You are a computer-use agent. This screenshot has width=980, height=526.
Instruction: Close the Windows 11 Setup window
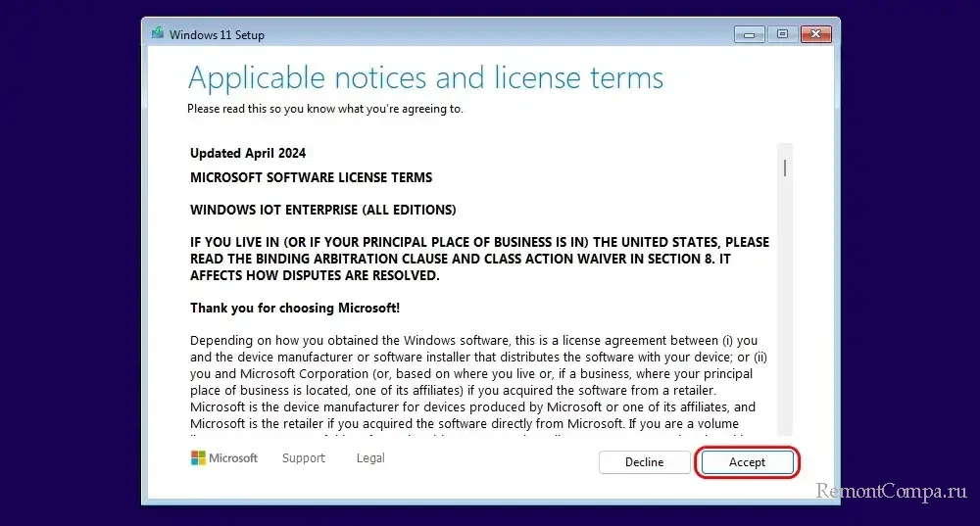pos(816,34)
